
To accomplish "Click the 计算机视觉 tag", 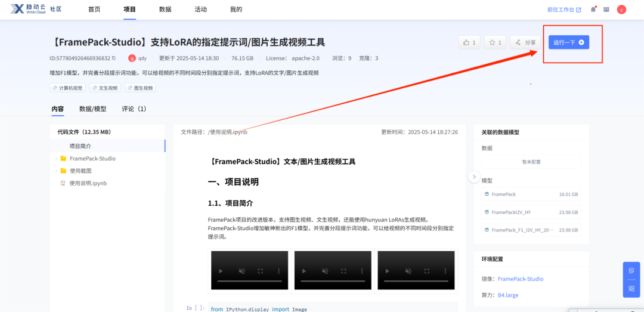I will pyautogui.click(x=68, y=88).
